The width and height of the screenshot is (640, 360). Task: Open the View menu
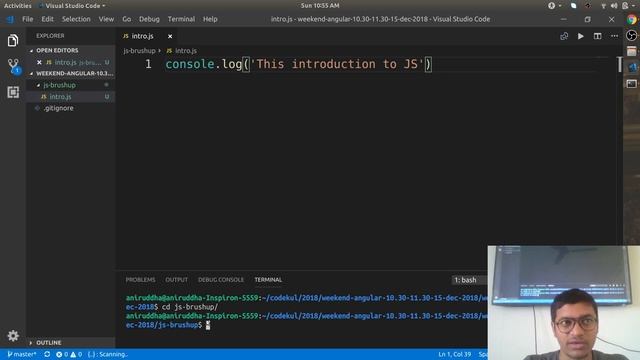point(106,19)
